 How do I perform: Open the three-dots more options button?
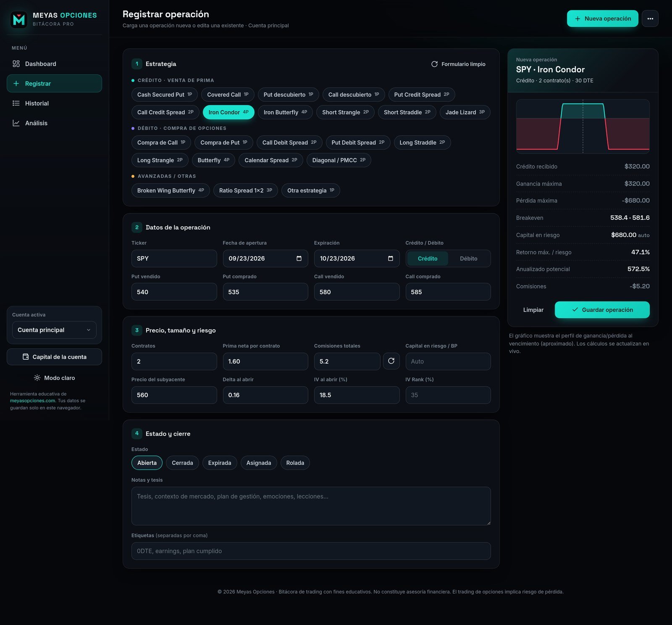click(650, 18)
